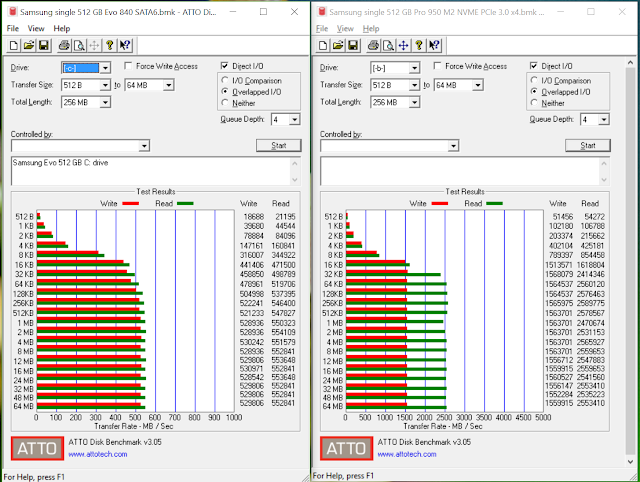Open File menu in Pro 950 window
The image size is (640, 482).
click(322, 29)
